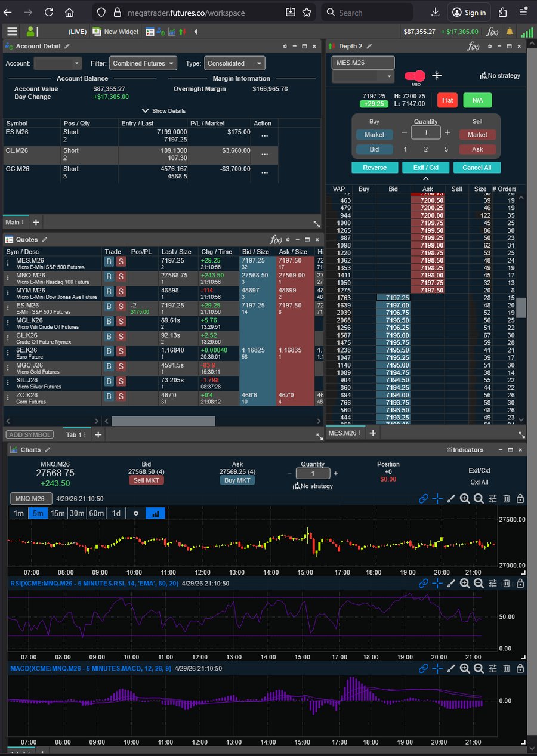The width and height of the screenshot is (537, 756).
Task: Open No strategy selector in Charts
Action: point(313,486)
